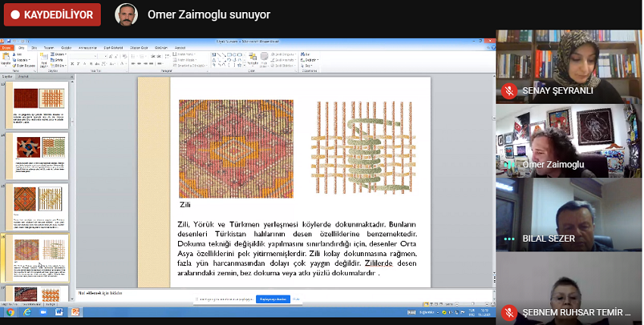Expand the Seç (Select) dropdown in editing group
The image size is (644, 325).
coord(308,65)
